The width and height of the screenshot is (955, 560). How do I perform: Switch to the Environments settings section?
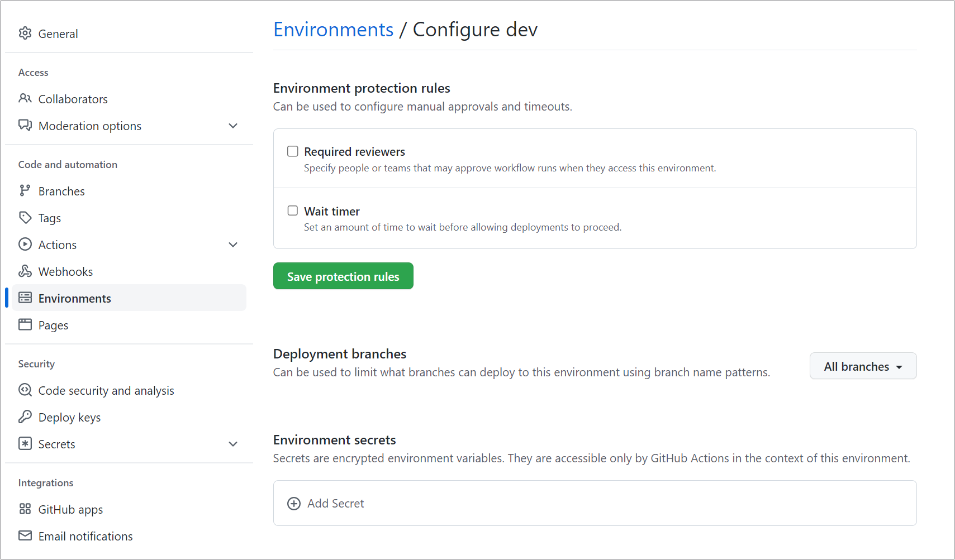(74, 298)
